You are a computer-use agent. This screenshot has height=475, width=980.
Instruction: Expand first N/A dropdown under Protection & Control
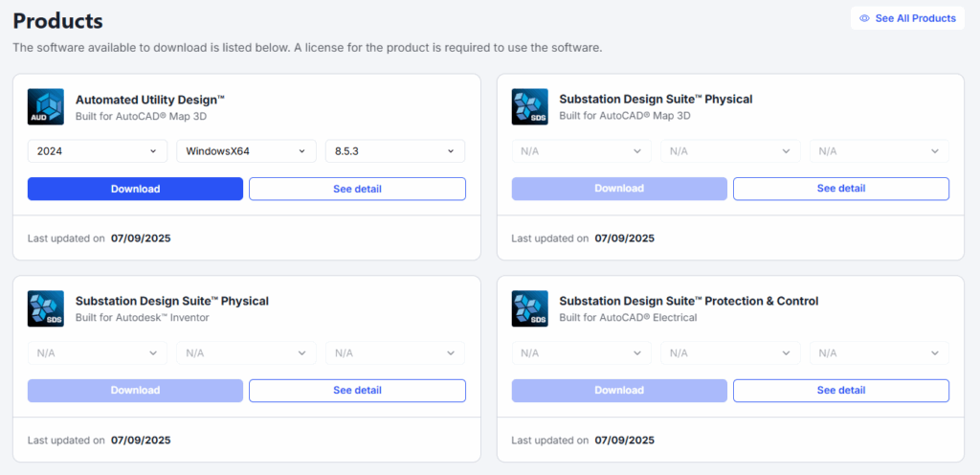581,353
